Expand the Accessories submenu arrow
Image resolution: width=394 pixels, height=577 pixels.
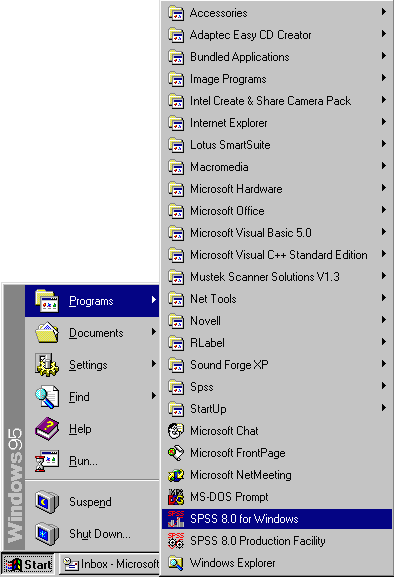pyautogui.click(x=384, y=12)
